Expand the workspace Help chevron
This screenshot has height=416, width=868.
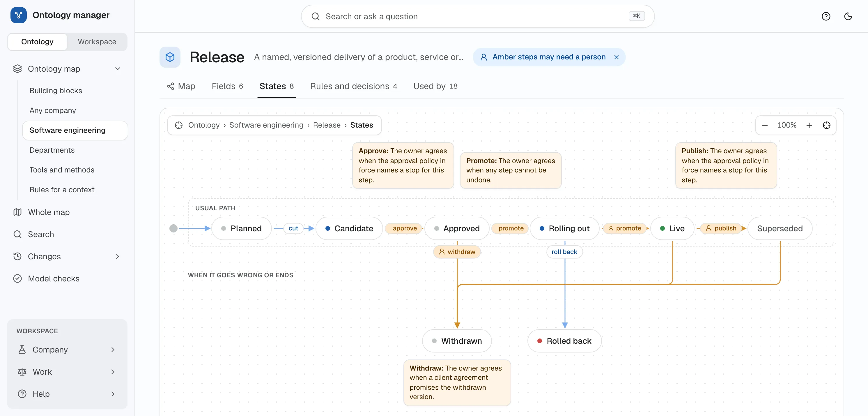tap(113, 394)
